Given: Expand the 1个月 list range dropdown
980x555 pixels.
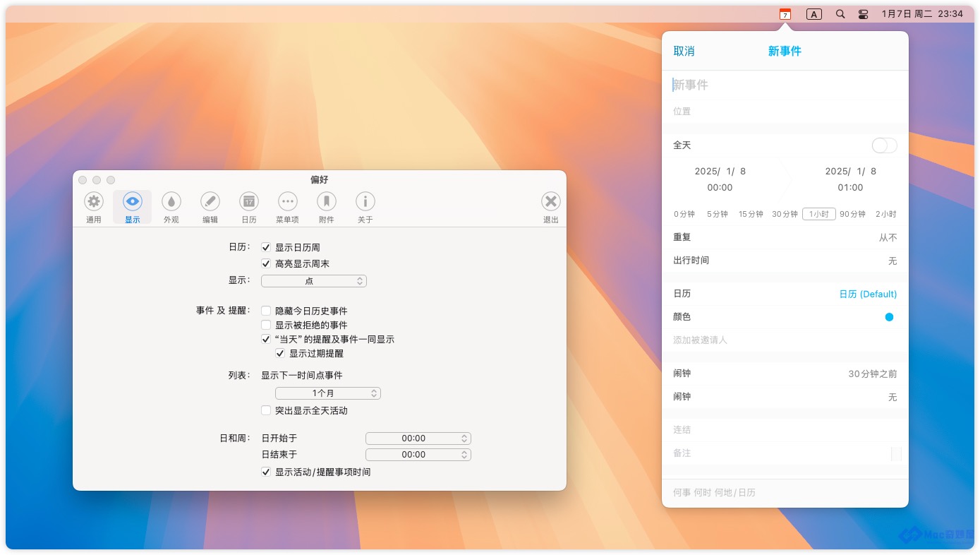Looking at the screenshot, I should [327, 393].
